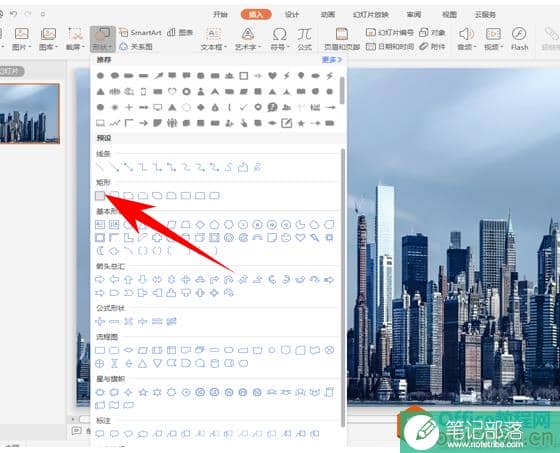Select the solid star in recommended shapes
This screenshot has height=453, width=560.
tap(301, 123)
